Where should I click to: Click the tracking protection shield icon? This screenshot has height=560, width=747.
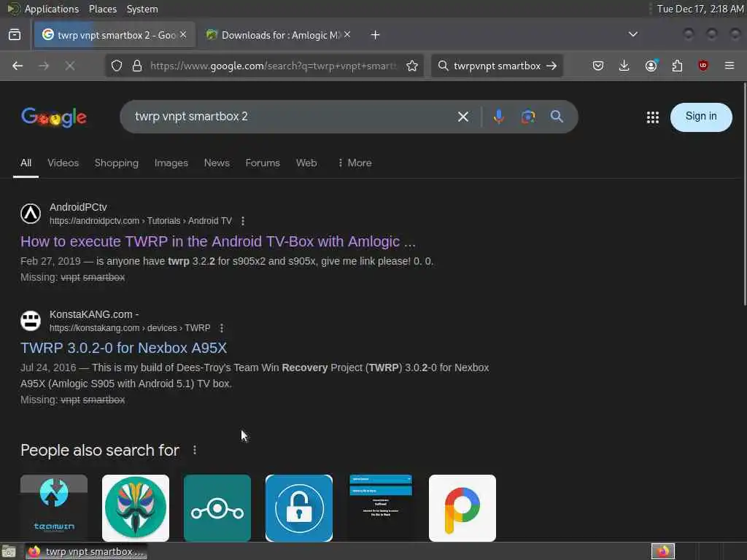(x=117, y=66)
